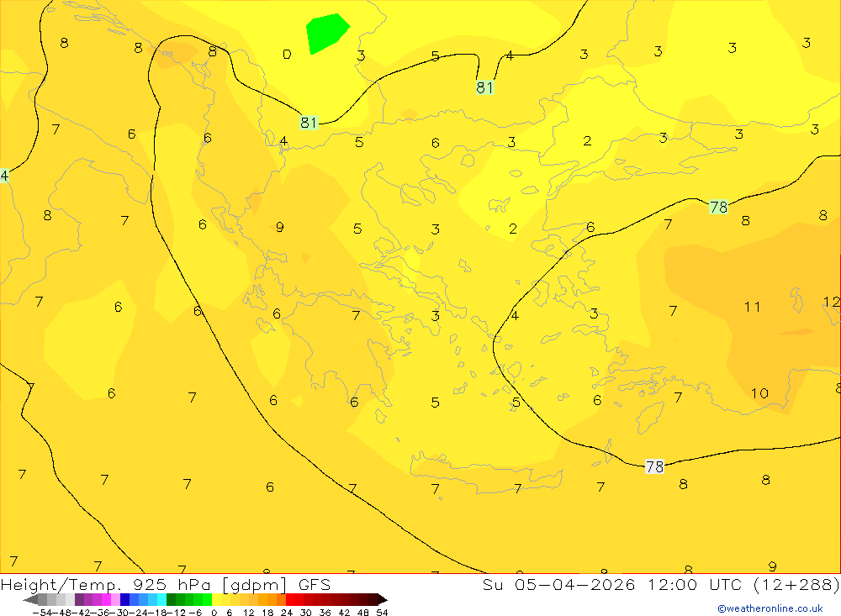Click the 78 contour label east of Crete

(x=654, y=466)
